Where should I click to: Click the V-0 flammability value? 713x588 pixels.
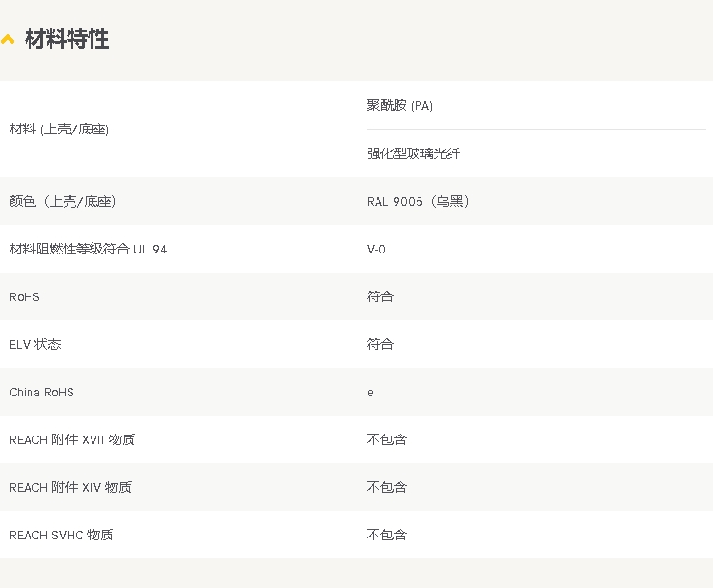(377, 249)
